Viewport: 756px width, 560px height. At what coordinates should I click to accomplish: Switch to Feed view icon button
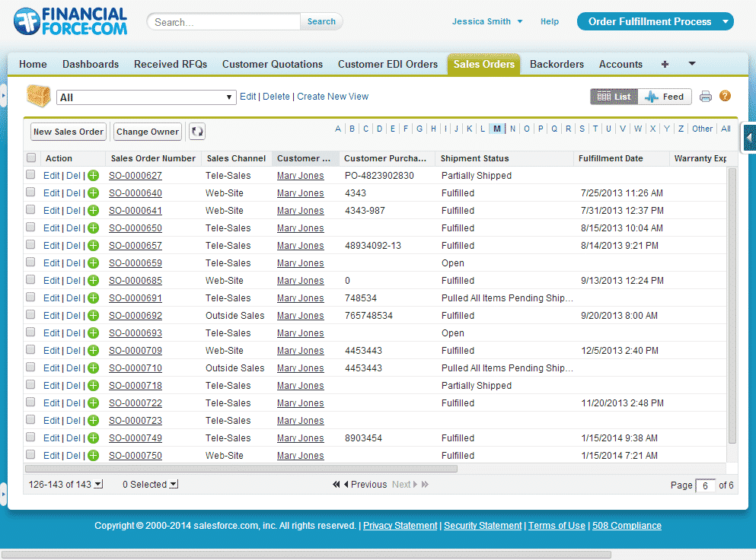[665, 97]
